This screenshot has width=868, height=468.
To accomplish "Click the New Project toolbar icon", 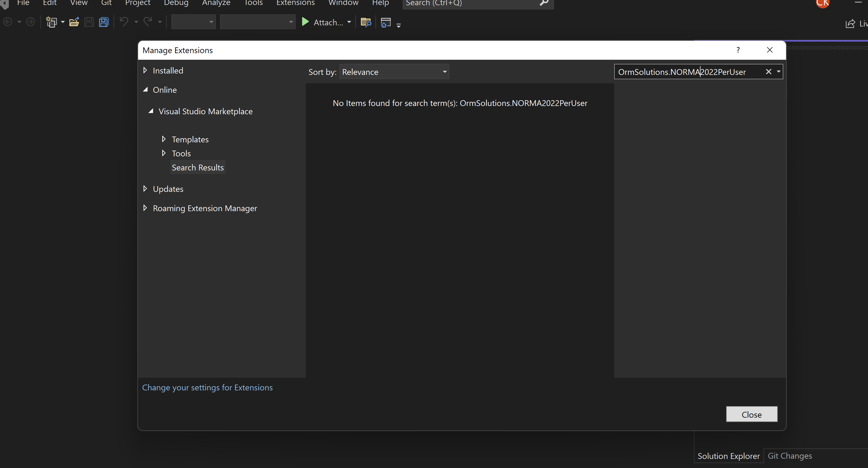I will pos(51,22).
